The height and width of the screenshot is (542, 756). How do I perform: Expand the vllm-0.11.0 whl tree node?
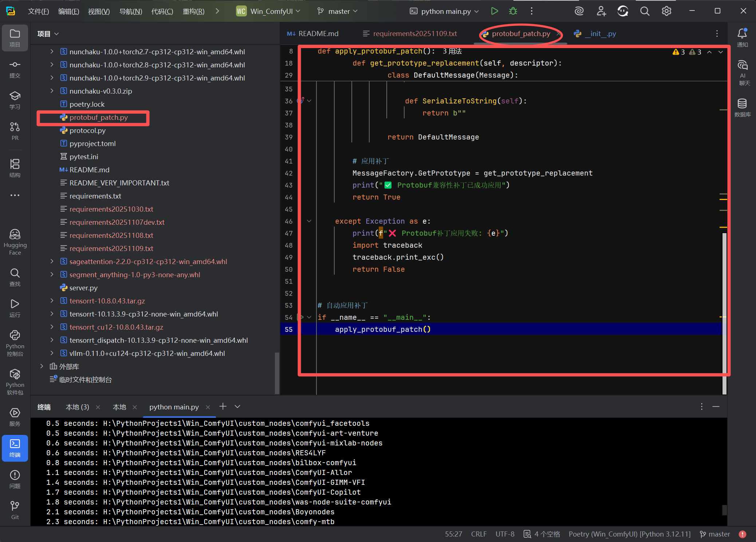click(52, 353)
